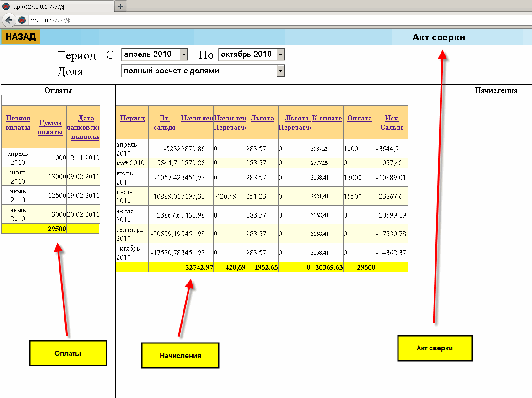Click the site favicon beside the address bar

pyautogui.click(x=22, y=20)
